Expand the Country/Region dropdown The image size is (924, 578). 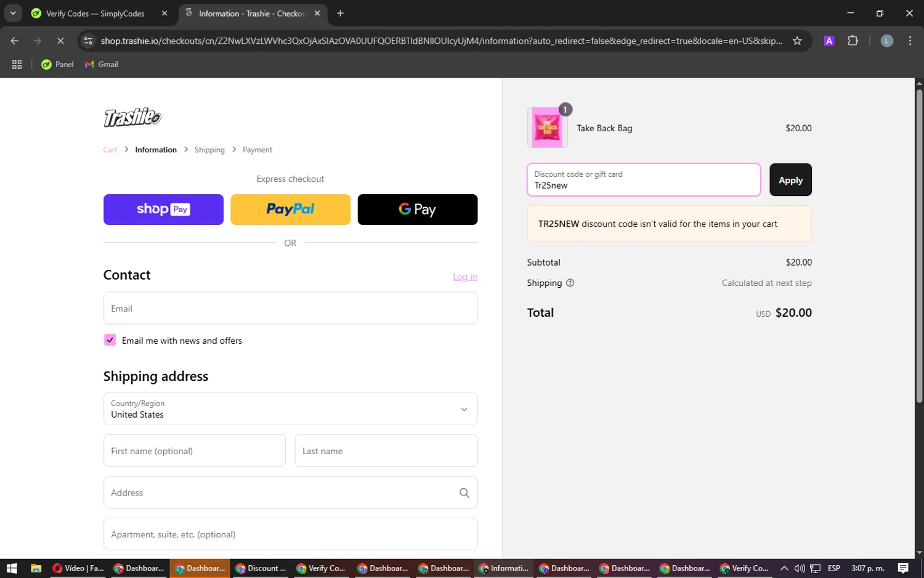[x=290, y=409]
